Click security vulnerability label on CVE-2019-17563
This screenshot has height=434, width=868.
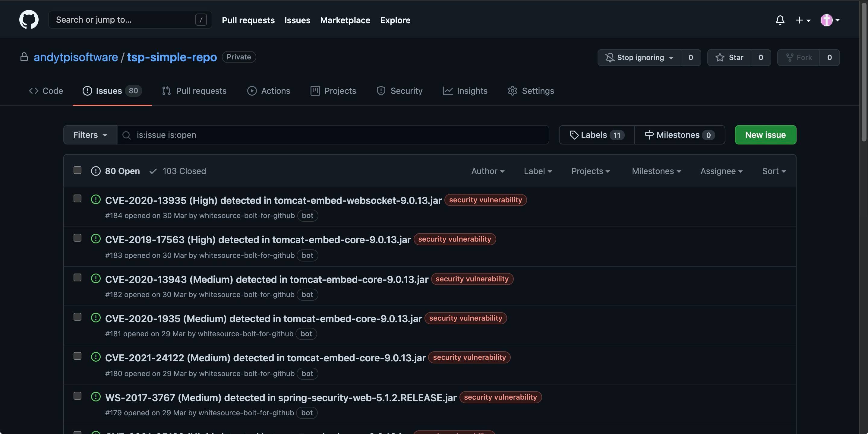pyautogui.click(x=455, y=239)
